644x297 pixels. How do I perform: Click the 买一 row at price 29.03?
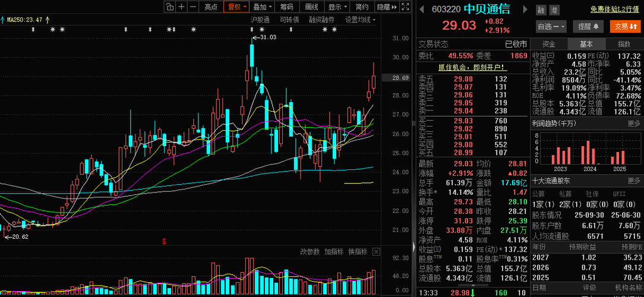tap(472, 121)
